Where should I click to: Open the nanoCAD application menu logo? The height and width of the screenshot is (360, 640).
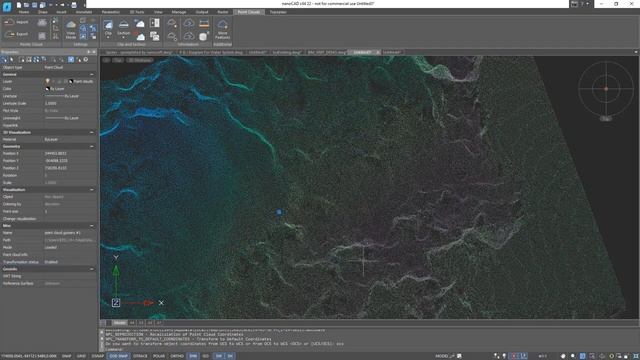tap(7, 7)
